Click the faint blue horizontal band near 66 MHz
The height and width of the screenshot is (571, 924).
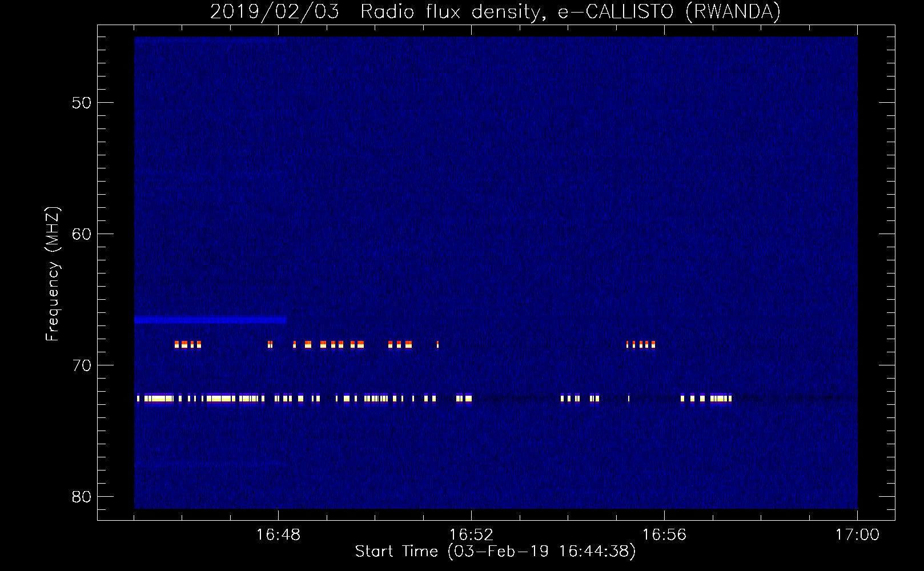click(x=210, y=320)
